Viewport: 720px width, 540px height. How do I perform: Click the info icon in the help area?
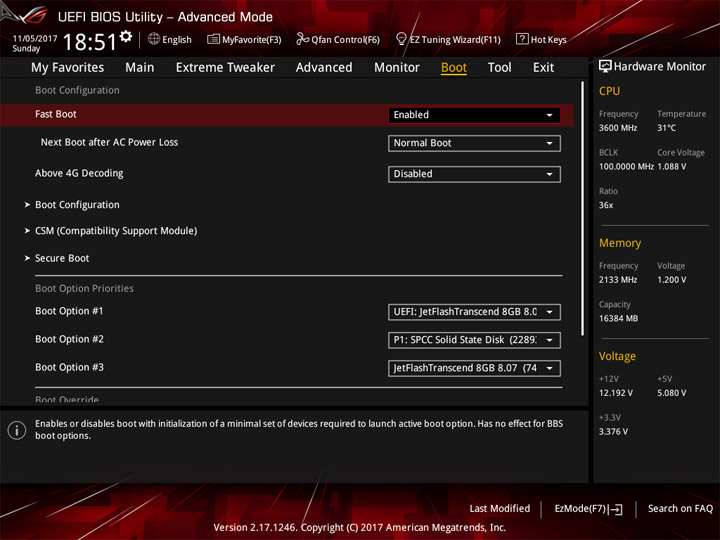click(x=17, y=430)
